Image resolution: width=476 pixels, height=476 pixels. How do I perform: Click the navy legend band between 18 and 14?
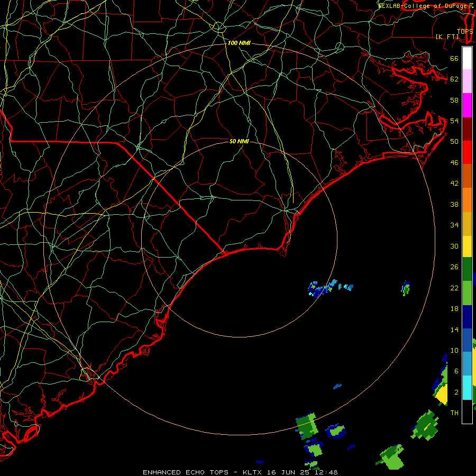click(x=467, y=317)
